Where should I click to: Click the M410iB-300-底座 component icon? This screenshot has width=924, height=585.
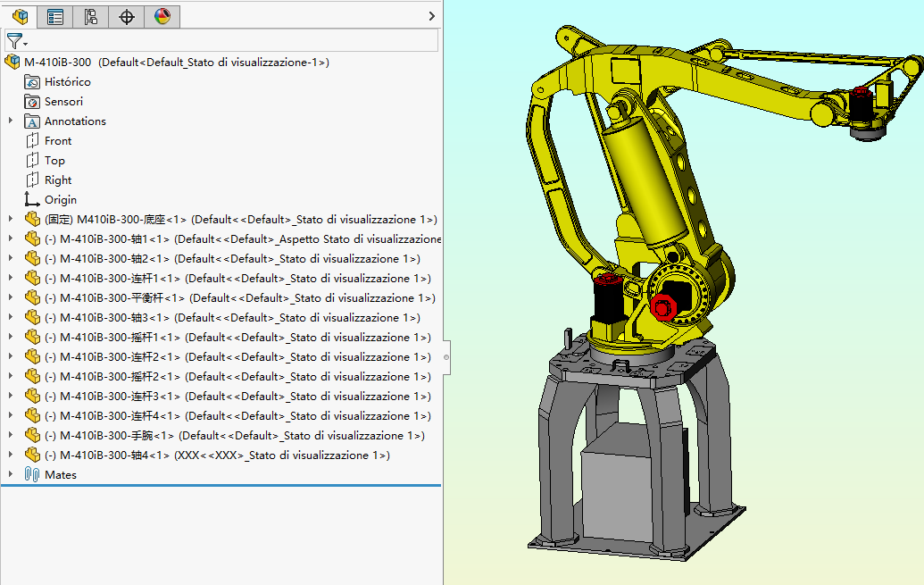(x=32, y=219)
